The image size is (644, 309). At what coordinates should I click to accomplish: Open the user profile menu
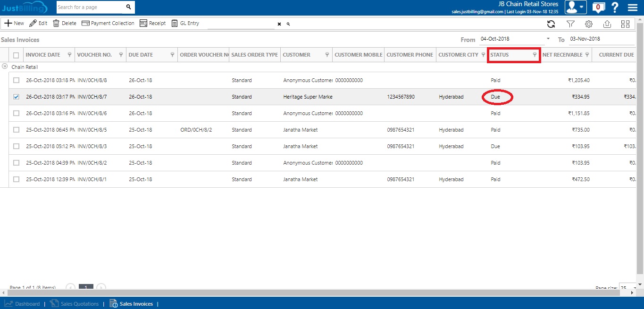point(576,7)
